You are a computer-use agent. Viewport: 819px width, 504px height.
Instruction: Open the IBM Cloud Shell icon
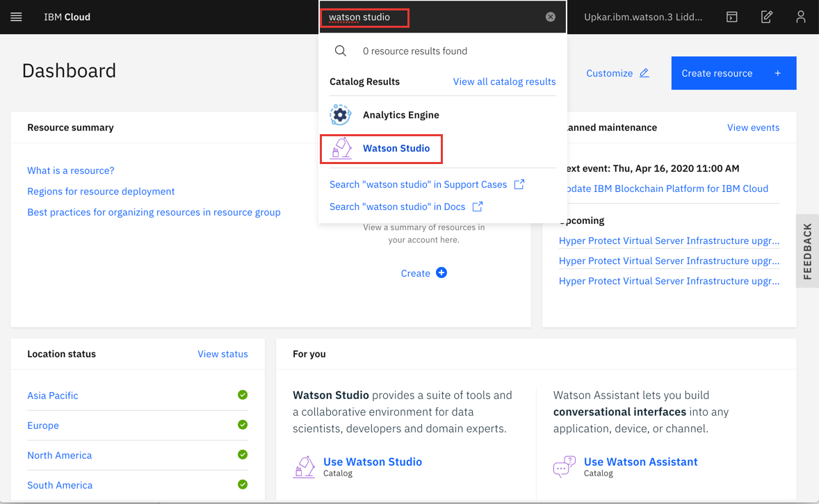pyautogui.click(x=732, y=17)
